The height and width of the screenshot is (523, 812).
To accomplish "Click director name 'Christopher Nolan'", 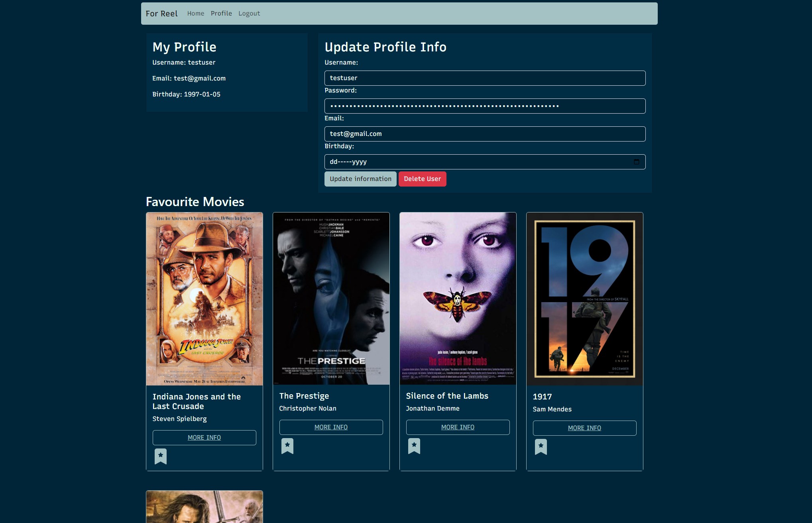I will (308, 409).
